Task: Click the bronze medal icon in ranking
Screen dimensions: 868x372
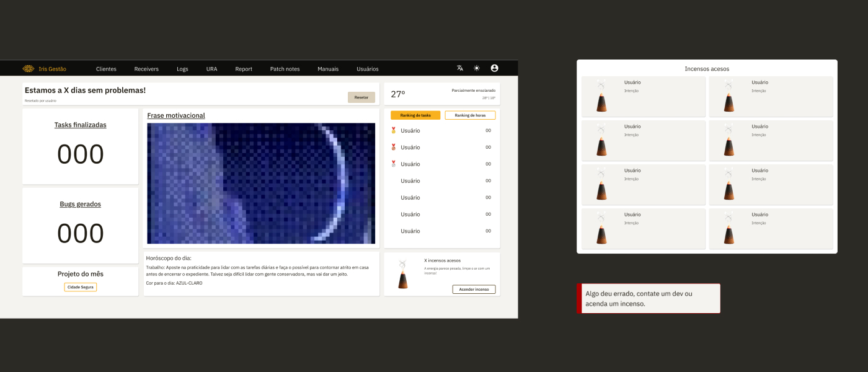Action: [393, 147]
